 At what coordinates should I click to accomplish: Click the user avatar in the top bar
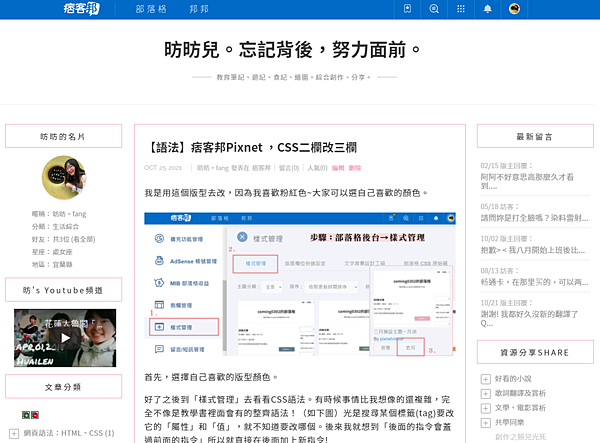(x=514, y=9)
